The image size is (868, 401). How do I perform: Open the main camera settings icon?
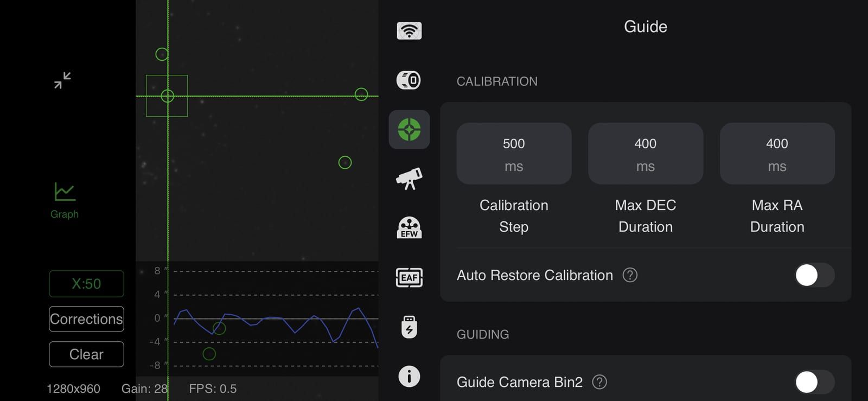point(409,80)
